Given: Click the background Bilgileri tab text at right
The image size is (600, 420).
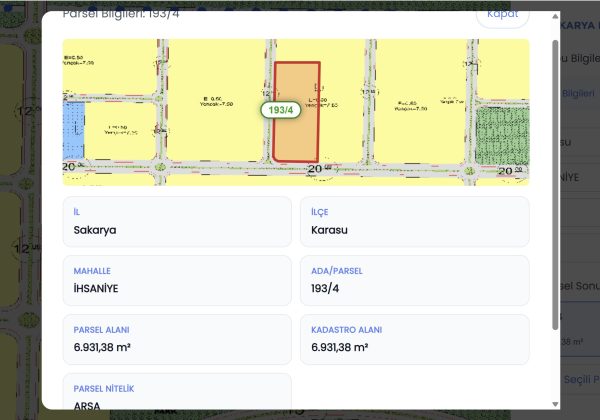Looking at the screenshot, I should coord(579,93).
